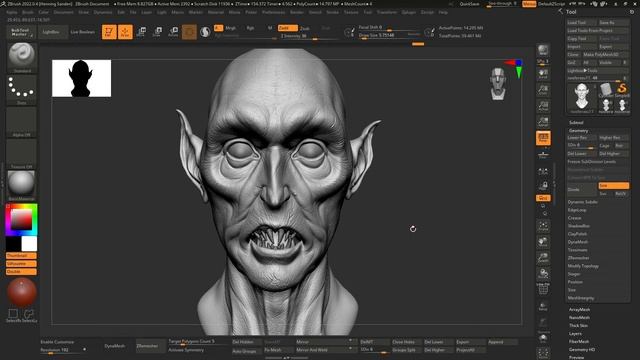Toggle Zadd mode

287,28
